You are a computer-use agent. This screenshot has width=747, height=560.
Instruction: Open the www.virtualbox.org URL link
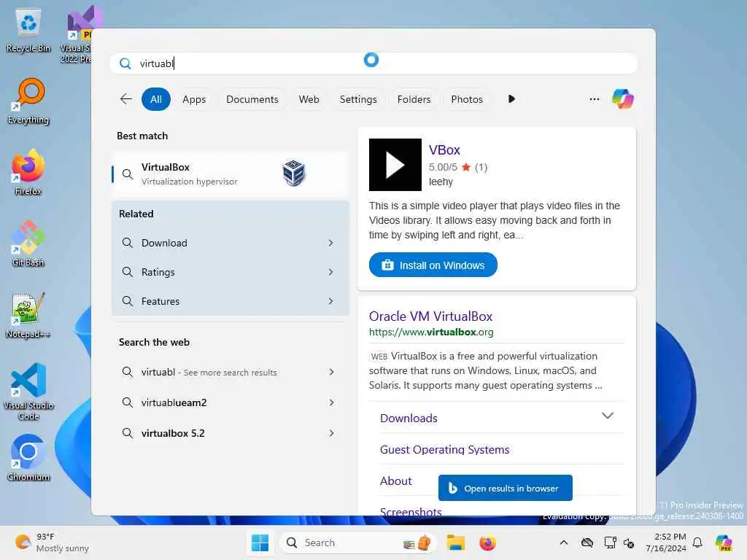[431, 332]
